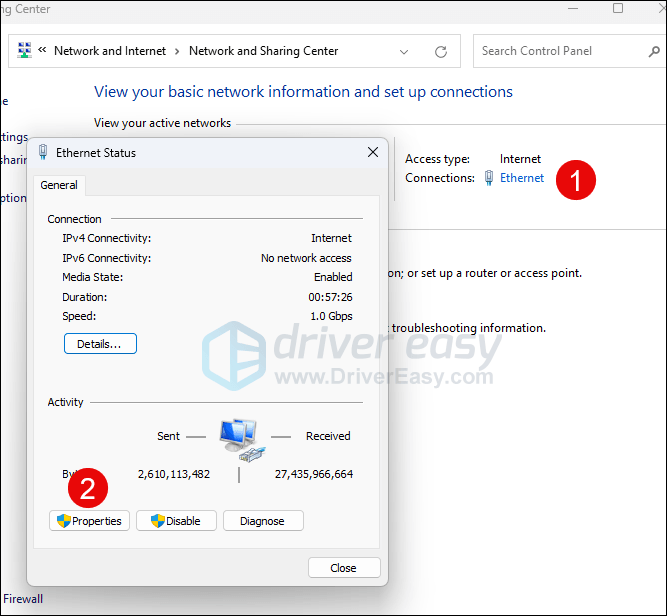The height and width of the screenshot is (616, 667).
Task: Open the address bar previous locations dropdown
Action: click(x=404, y=51)
